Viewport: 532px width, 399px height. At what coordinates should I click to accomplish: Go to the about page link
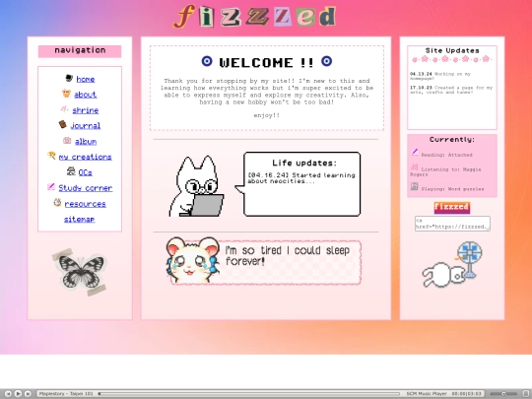85,95
